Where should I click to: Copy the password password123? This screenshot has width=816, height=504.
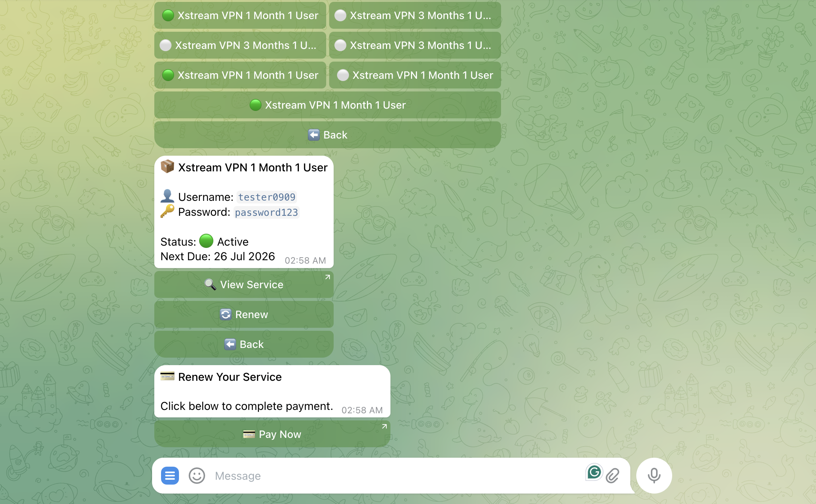click(266, 212)
